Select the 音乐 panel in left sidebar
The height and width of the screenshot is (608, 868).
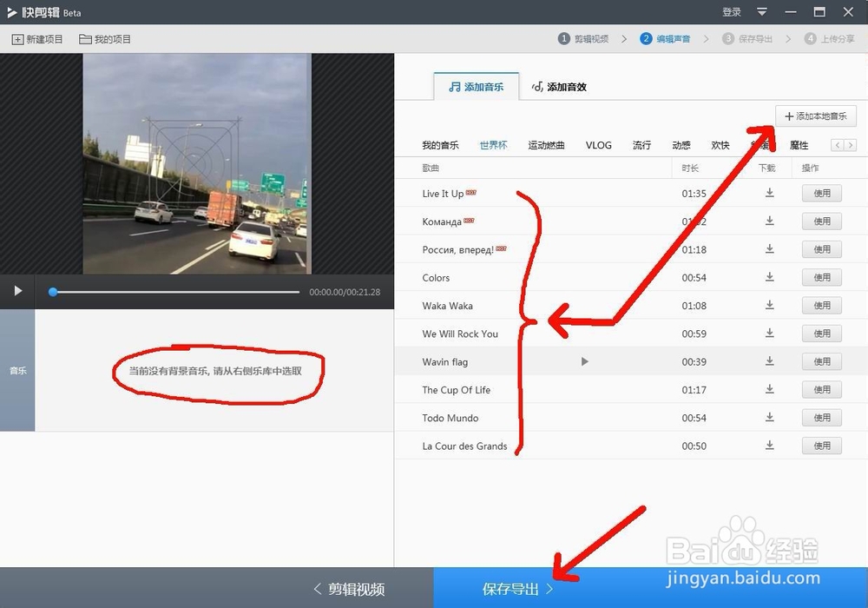point(17,370)
